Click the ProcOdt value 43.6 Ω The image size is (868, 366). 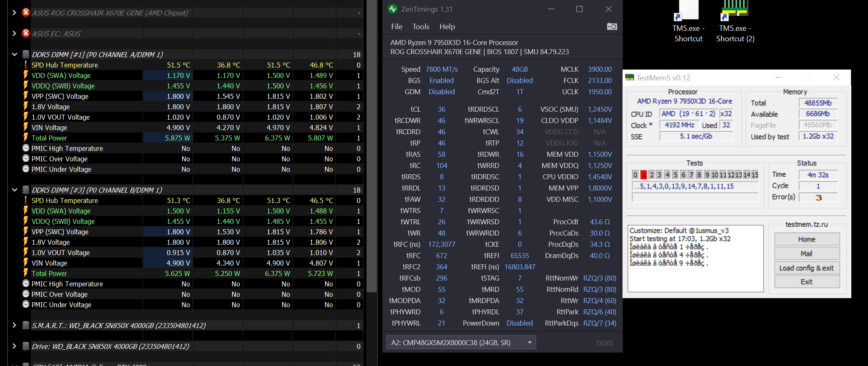[600, 222]
